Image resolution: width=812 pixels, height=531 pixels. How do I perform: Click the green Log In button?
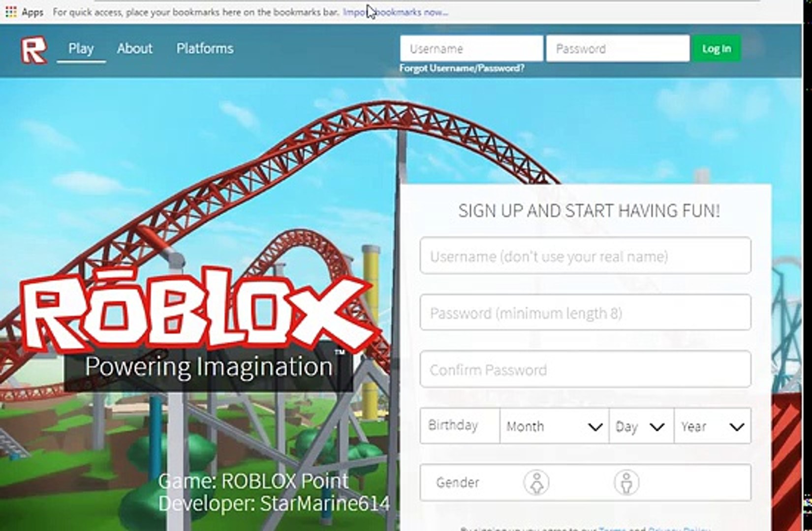coord(717,48)
